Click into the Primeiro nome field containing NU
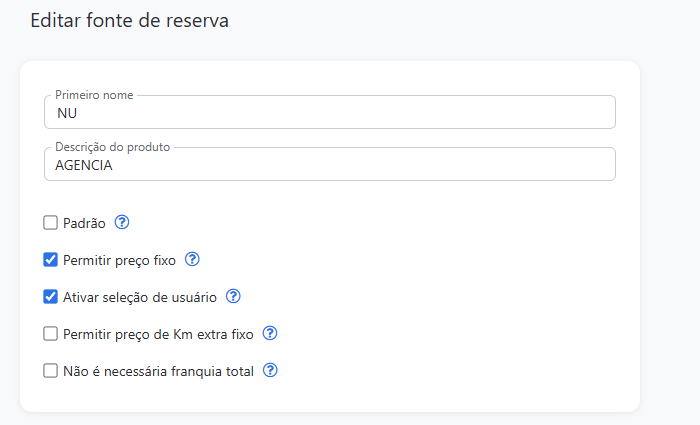 [x=330, y=113]
